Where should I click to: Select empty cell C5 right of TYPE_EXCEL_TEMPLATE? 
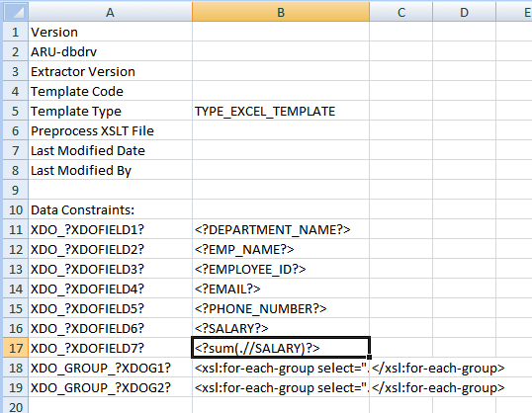(401, 111)
